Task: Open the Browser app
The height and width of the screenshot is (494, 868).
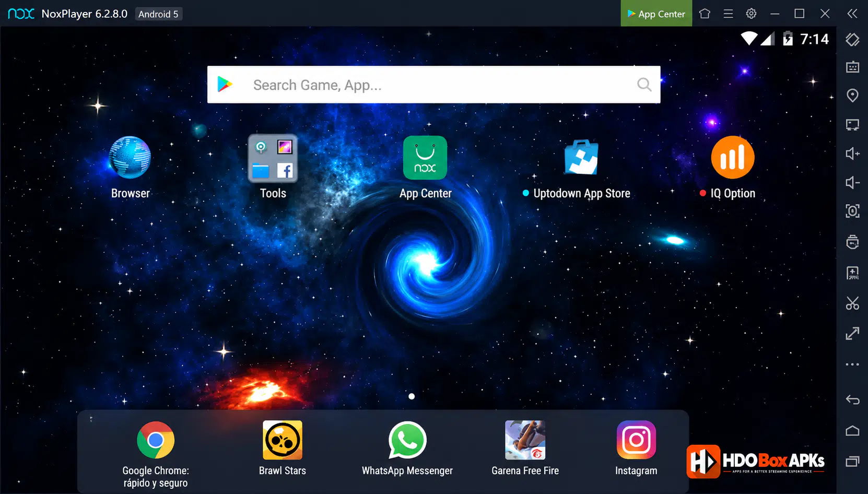Action: point(130,158)
